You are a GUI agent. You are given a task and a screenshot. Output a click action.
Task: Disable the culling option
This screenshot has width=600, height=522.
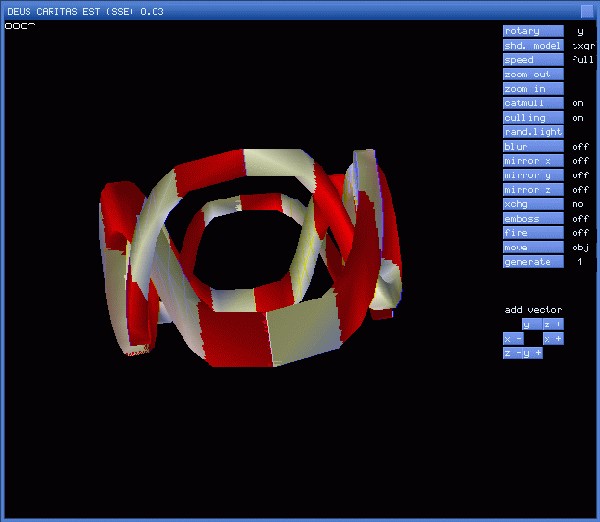(533, 118)
